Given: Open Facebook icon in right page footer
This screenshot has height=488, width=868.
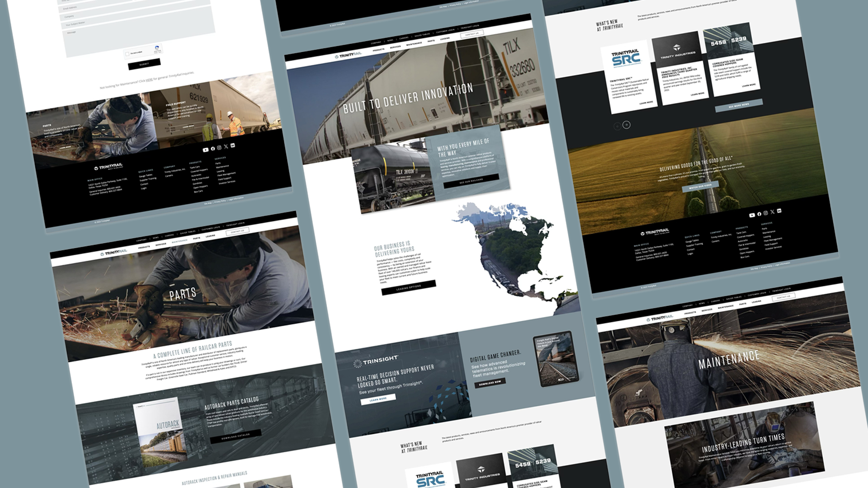Looking at the screenshot, I should coord(759,214).
